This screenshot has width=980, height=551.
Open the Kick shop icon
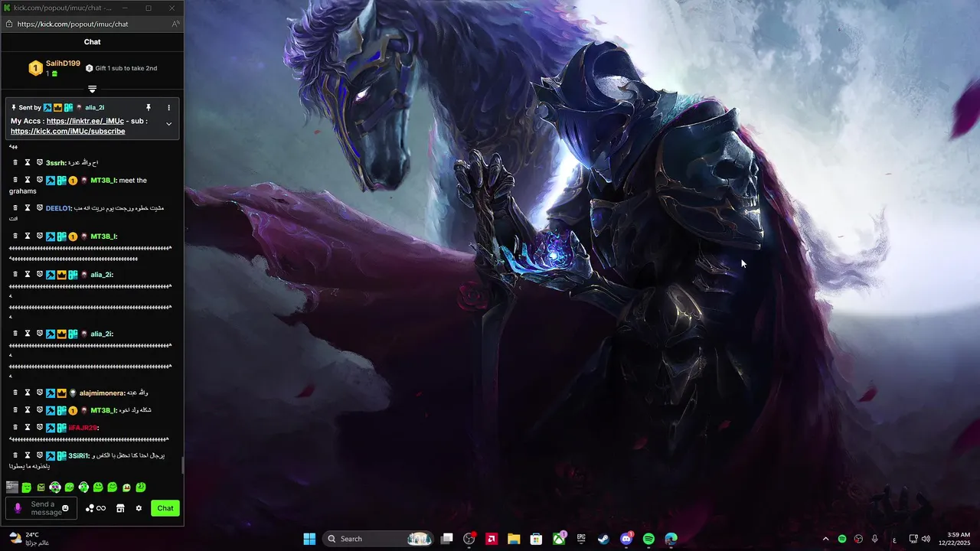(120, 508)
